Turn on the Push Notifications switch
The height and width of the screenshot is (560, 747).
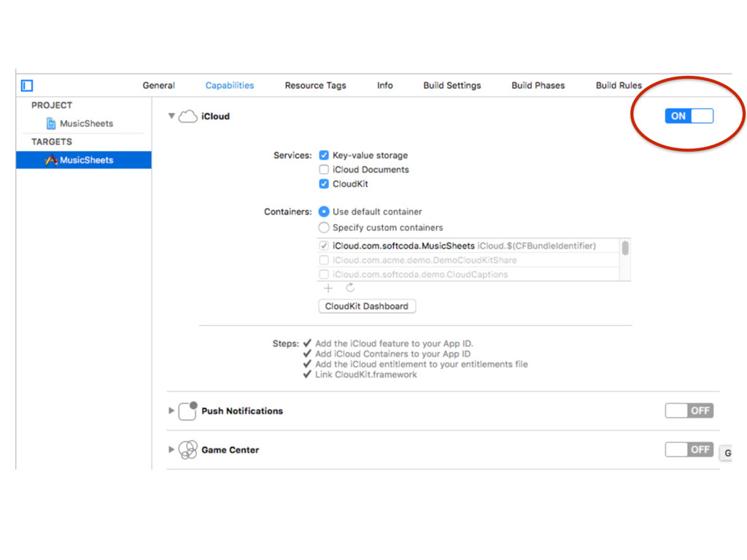(x=689, y=411)
